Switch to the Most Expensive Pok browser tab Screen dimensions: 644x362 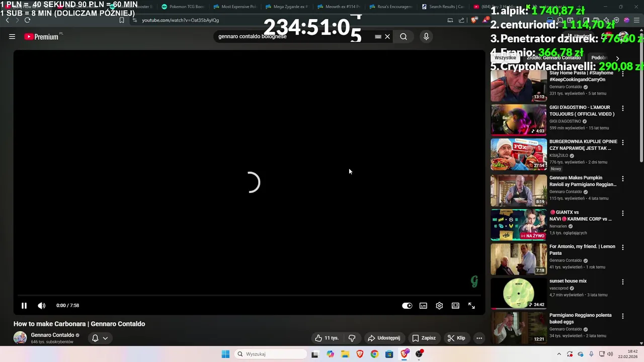(235, 7)
